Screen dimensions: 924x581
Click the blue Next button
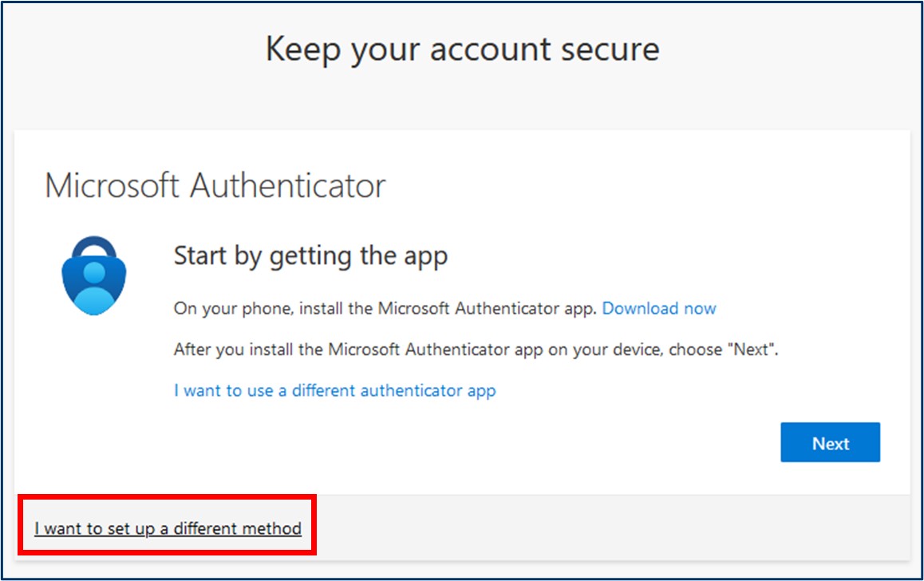[x=831, y=442]
